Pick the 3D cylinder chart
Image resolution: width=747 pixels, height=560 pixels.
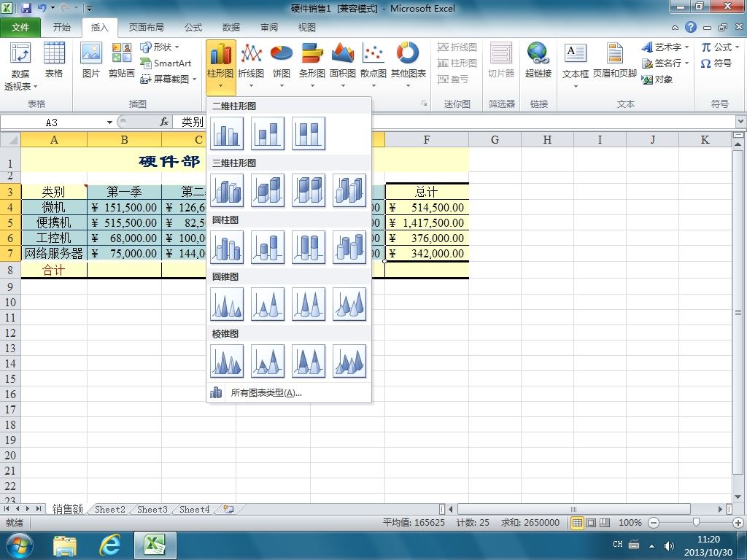tap(349, 247)
